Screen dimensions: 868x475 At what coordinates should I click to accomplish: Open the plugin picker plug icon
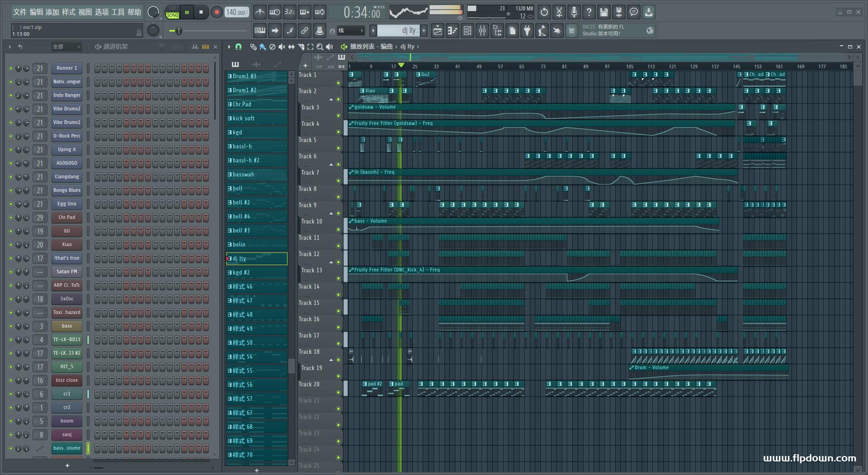527,31
